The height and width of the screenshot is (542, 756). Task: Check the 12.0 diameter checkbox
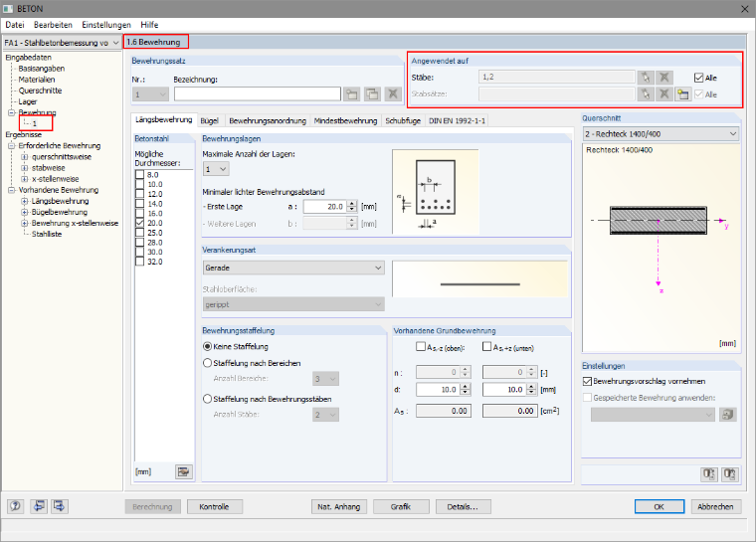point(140,194)
